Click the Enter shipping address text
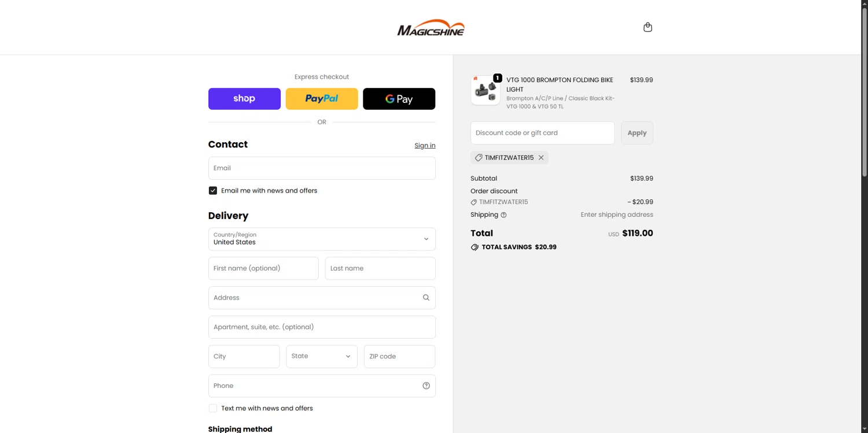 click(617, 214)
